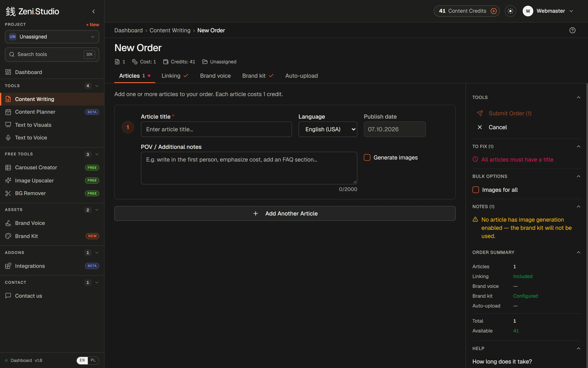Open Text to Visuals tool
This screenshot has height=368, width=588.
coord(52,125)
